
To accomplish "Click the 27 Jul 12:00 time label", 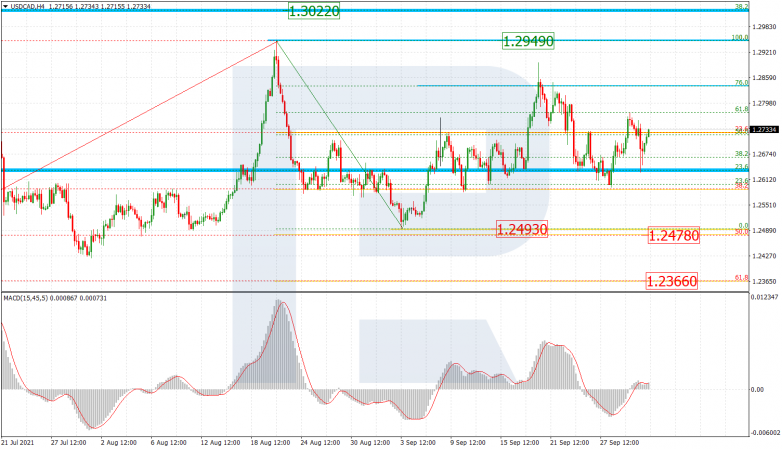I will 68,443.
